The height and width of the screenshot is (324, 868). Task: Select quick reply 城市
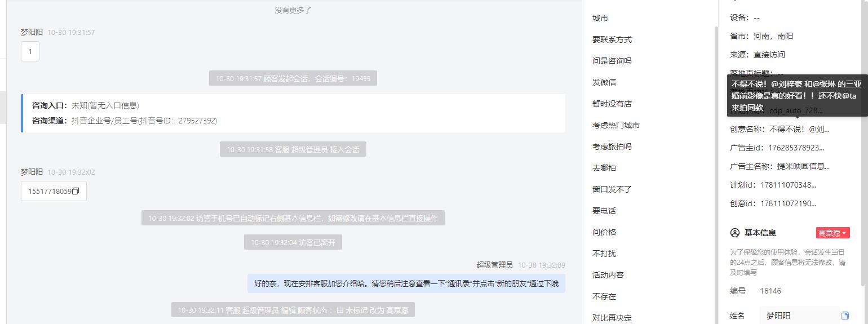[600, 18]
